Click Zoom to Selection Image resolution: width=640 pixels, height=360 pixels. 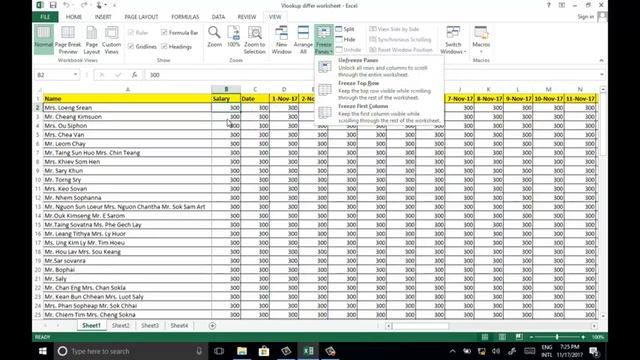click(254, 39)
